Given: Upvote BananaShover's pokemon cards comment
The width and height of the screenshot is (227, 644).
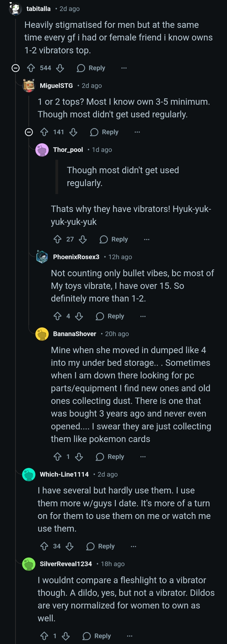Looking at the screenshot, I should click(x=58, y=457).
